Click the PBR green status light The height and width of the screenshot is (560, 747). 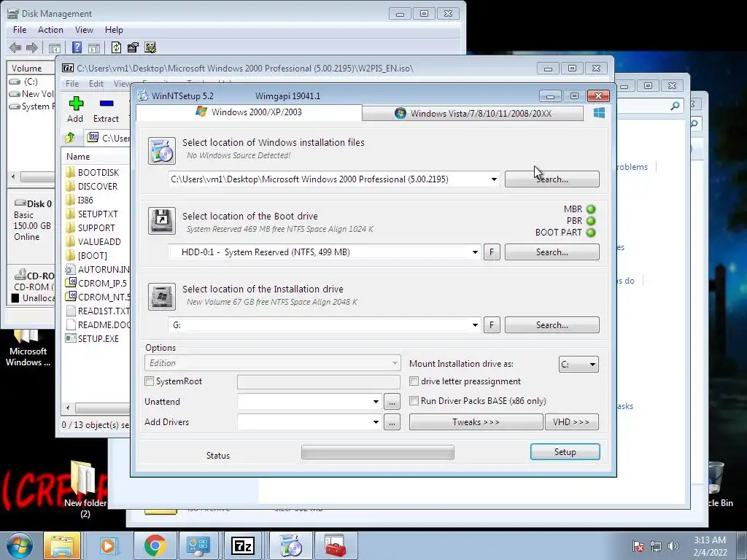click(x=591, y=221)
